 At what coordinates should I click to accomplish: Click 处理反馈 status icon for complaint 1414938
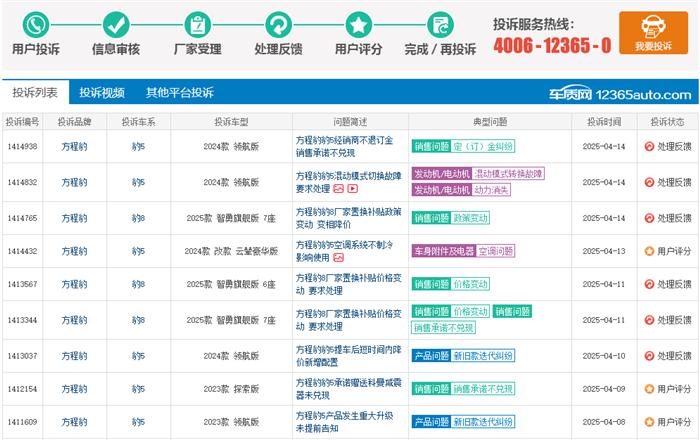(649, 146)
